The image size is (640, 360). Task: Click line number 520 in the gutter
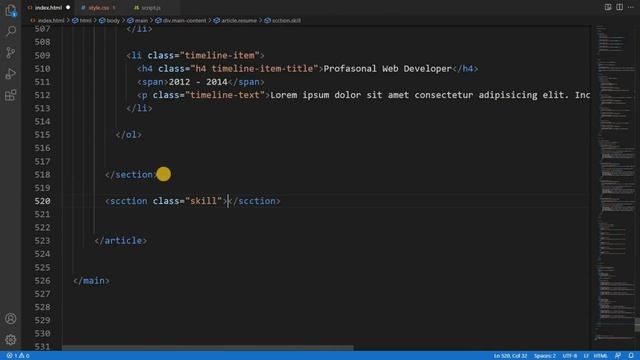[42, 201]
